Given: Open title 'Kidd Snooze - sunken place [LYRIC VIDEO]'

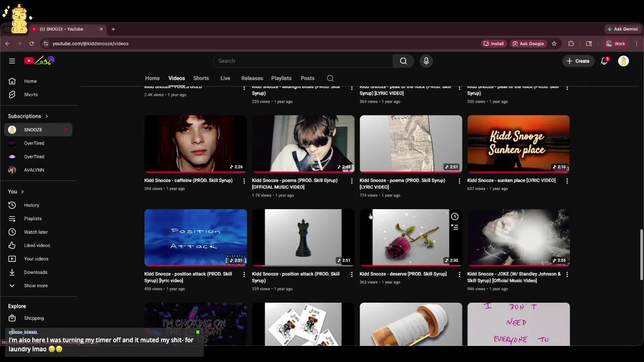Looking at the screenshot, I should 511,180.
